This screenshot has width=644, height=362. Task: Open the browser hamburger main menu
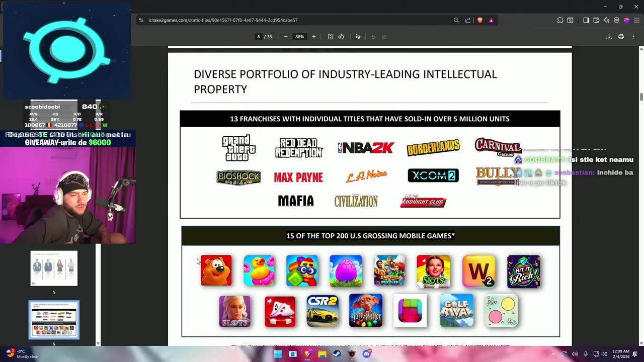pyautogui.click(x=636, y=20)
